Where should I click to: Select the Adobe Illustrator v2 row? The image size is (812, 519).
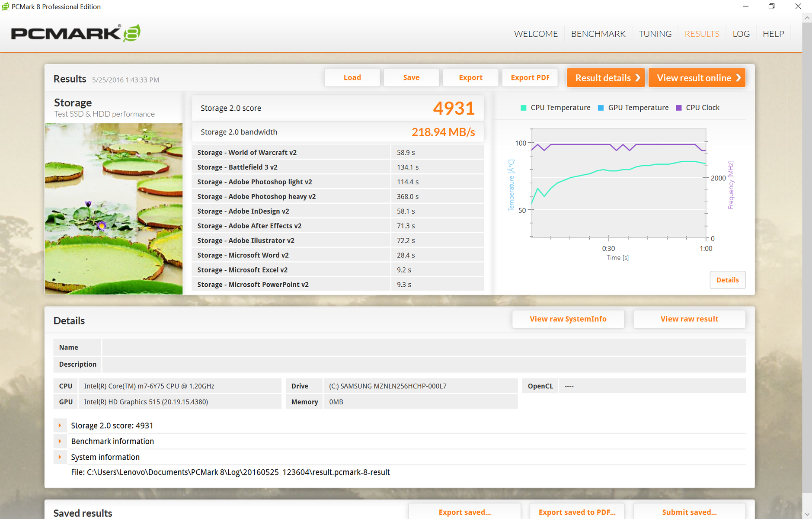click(338, 240)
